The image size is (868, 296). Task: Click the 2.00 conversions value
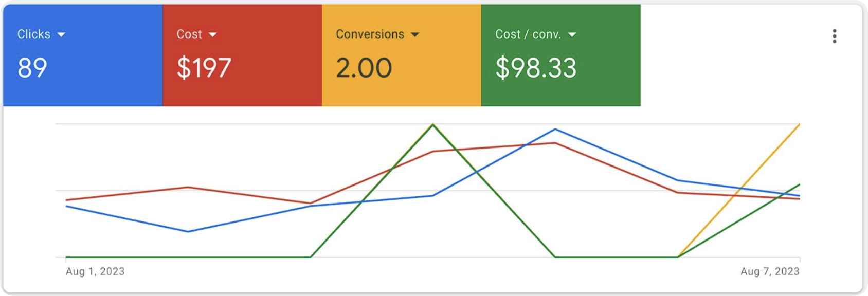coord(364,68)
